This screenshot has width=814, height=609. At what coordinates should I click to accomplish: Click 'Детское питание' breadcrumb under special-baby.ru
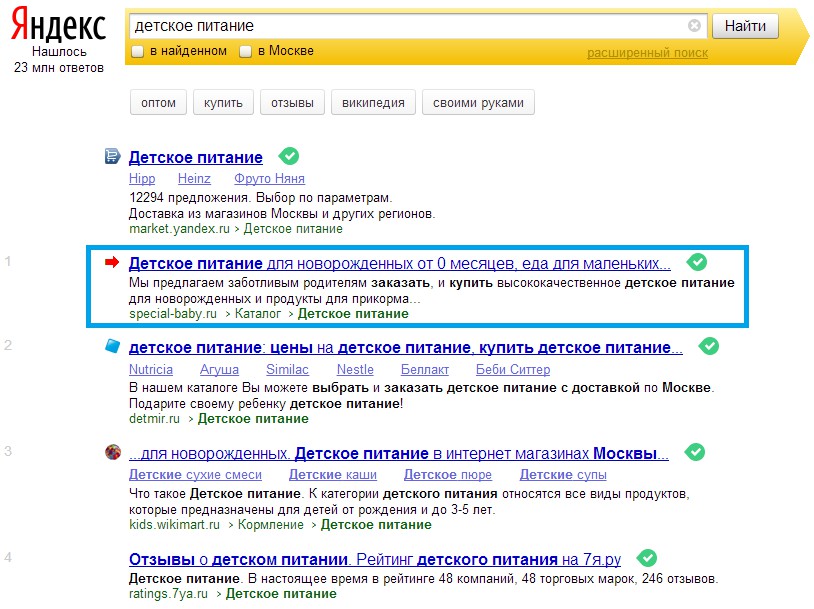coord(353,314)
